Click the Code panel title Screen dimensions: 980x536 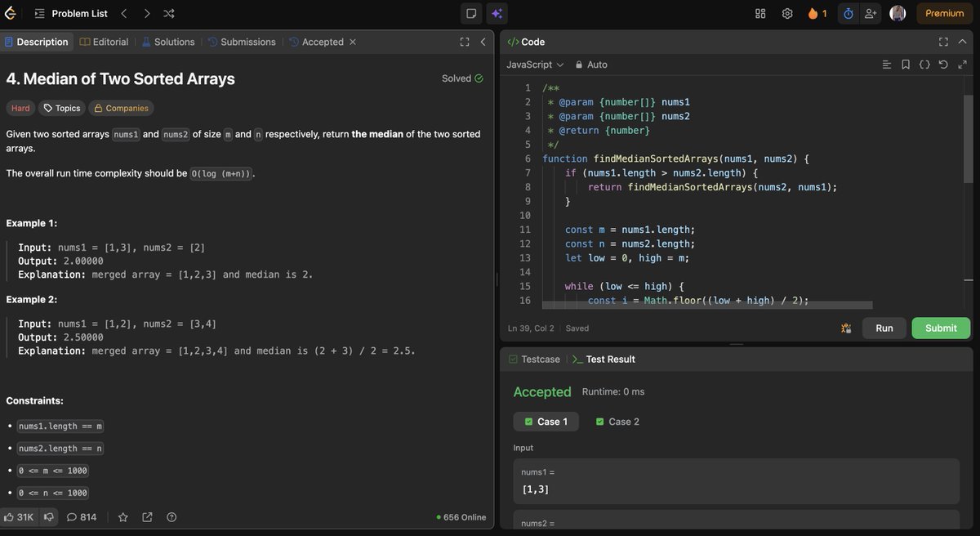click(x=526, y=42)
